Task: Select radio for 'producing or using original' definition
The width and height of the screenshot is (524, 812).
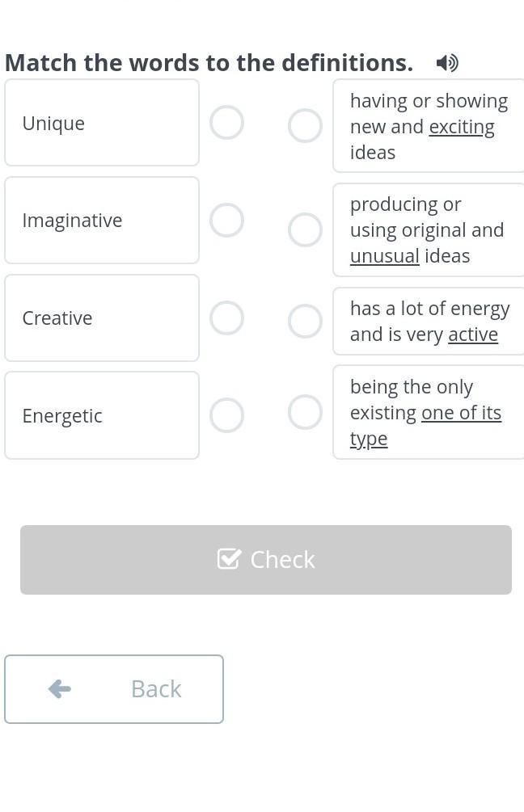Action: pyautogui.click(x=305, y=230)
